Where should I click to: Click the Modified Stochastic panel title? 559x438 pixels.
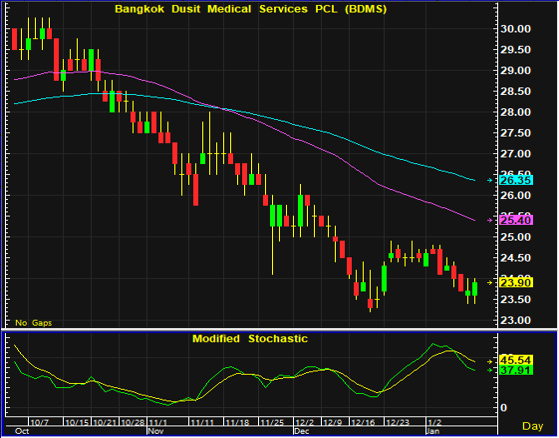tap(250, 338)
